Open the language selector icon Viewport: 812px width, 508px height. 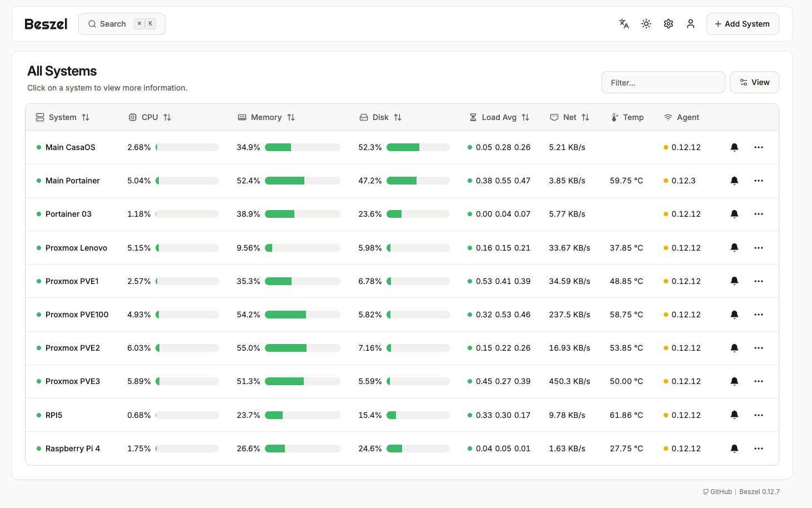coord(624,24)
